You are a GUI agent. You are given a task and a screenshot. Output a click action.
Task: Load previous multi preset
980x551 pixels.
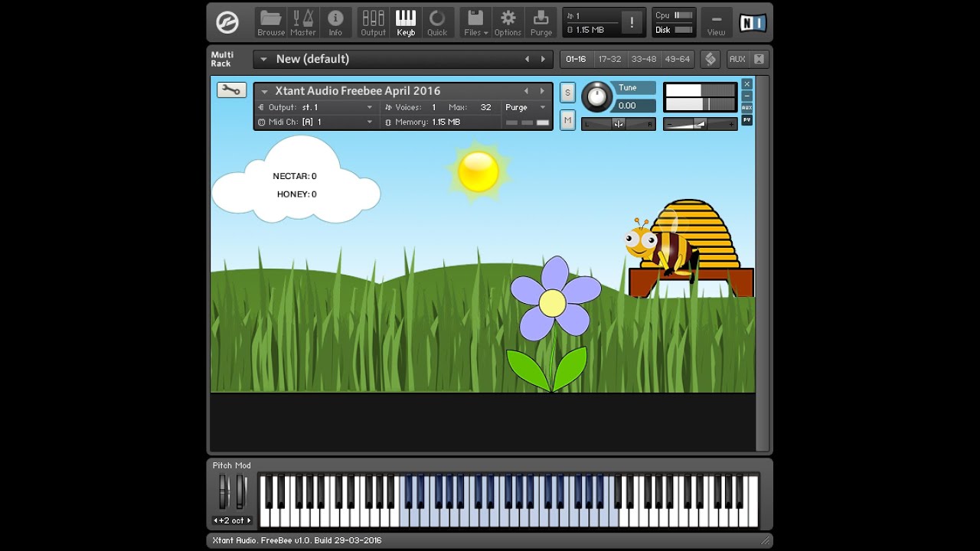click(527, 59)
